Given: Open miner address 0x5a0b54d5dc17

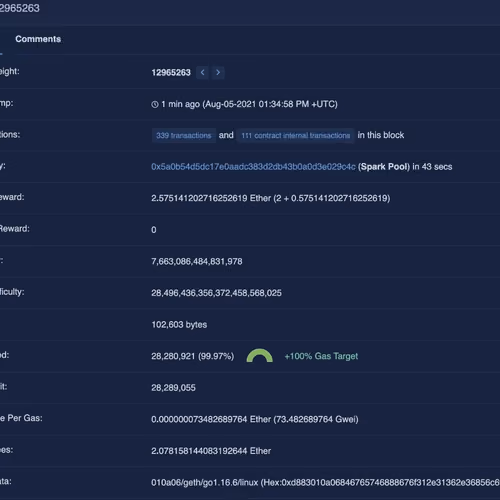Looking at the screenshot, I should (253, 167).
